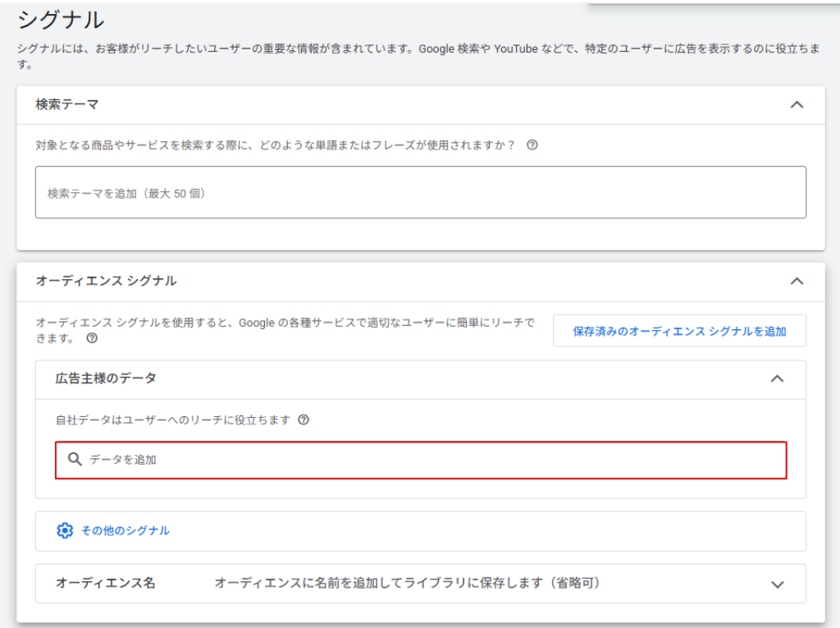Click the オーディエンス名 label
Screen dimensions: 840x628
(x=106, y=583)
